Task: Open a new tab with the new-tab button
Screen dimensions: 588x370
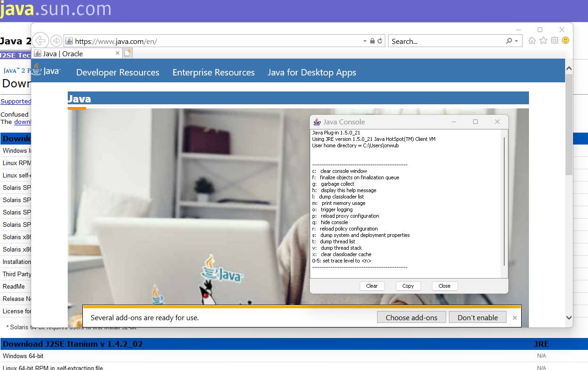Action: pyautogui.click(x=127, y=53)
